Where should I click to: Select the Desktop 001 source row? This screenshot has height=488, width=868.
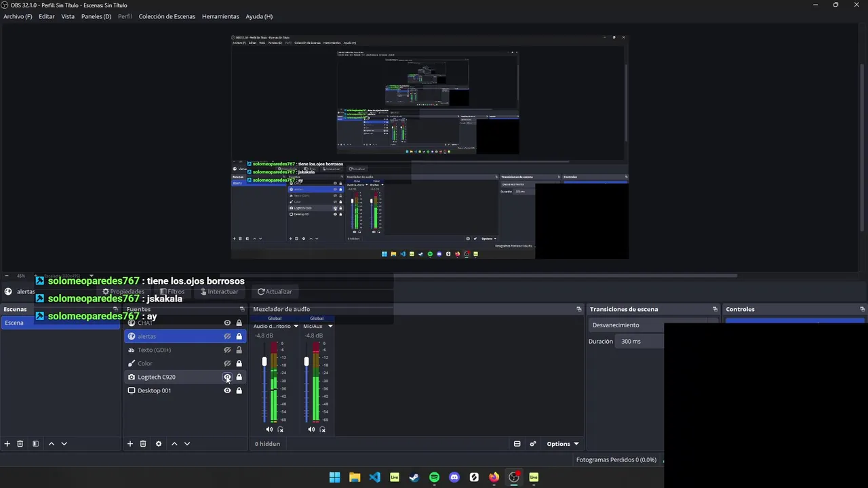point(184,390)
